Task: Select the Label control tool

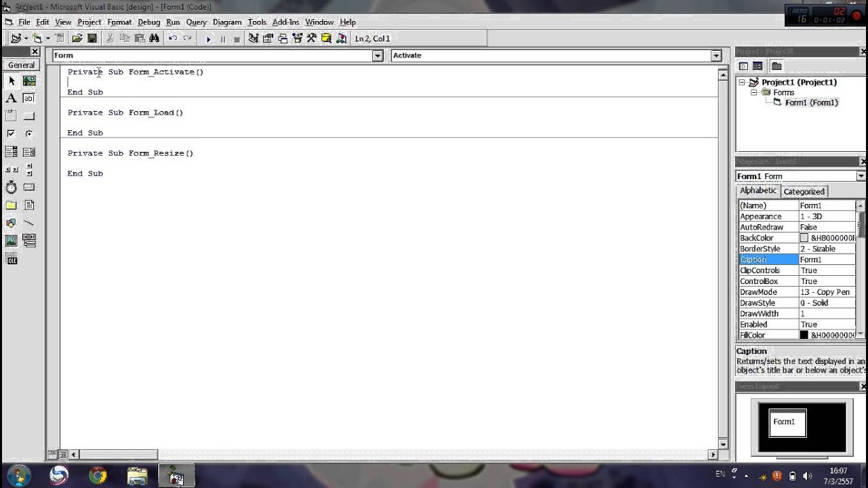Action: 12,98
